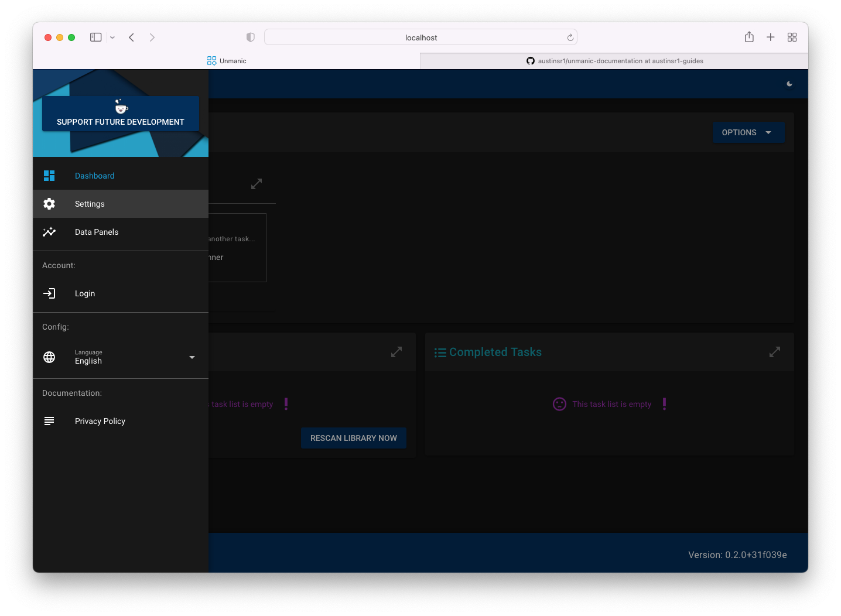This screenshot has height=616, width=841.
Task: Click the localhost address bar
Action: point(420,37)
